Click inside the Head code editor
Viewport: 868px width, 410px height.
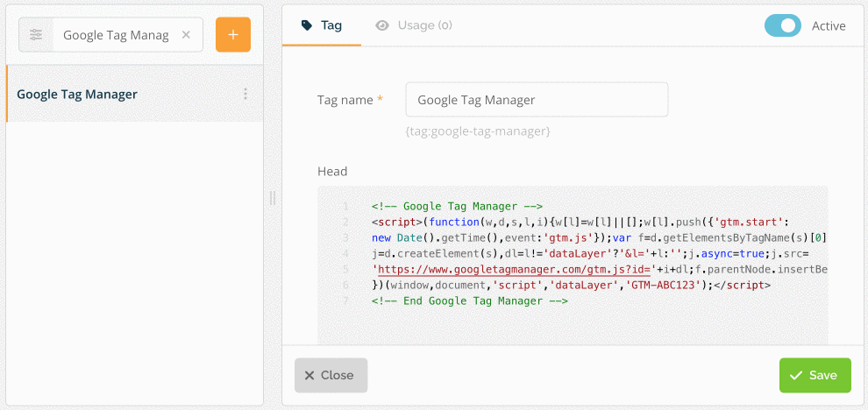coord(573,265)
